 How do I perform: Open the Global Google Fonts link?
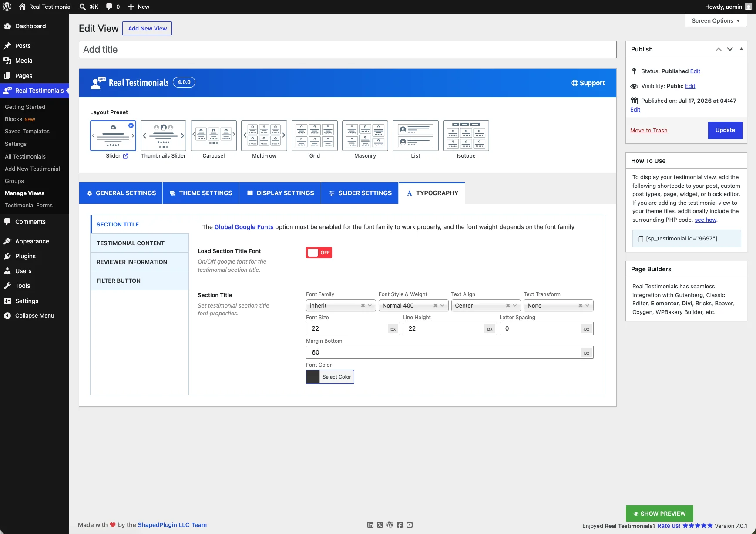244,227
